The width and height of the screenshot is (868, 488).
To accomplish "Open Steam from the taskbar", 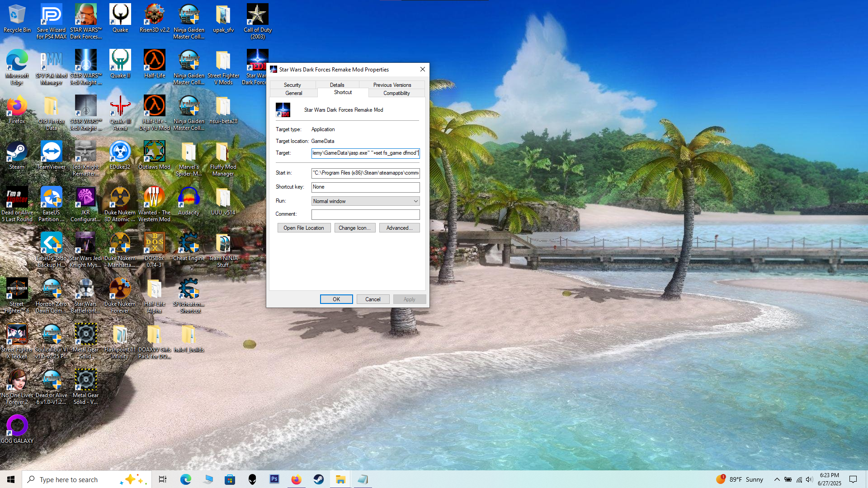I will pos(319,479).
